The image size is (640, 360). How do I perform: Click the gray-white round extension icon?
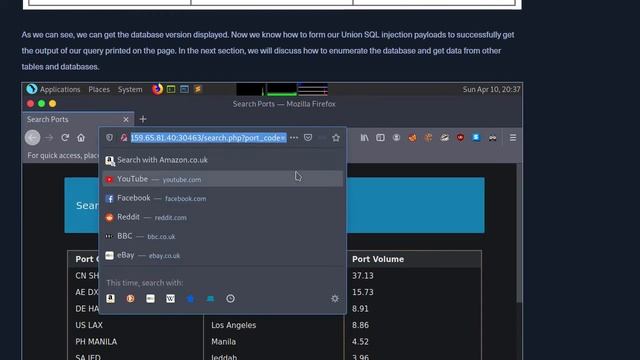click(x=444, y=138)
